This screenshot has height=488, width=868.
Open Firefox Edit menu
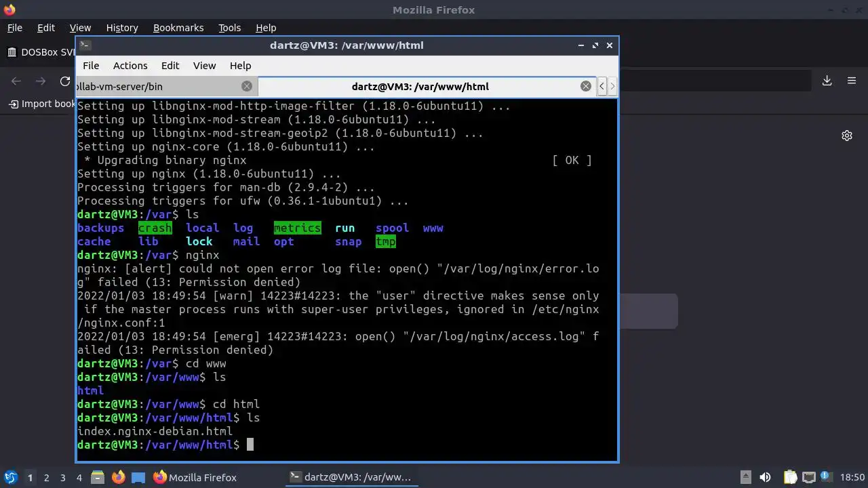46,28
